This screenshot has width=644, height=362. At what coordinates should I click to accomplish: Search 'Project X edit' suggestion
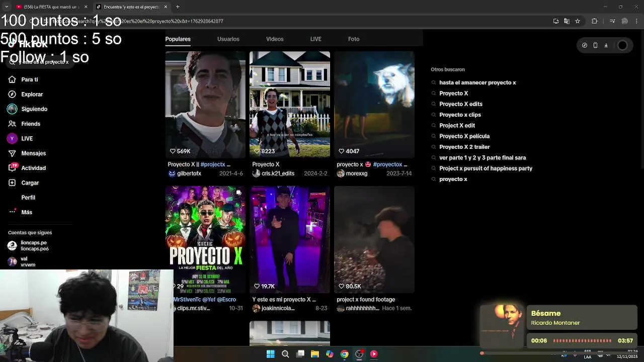tap(457, 126)
